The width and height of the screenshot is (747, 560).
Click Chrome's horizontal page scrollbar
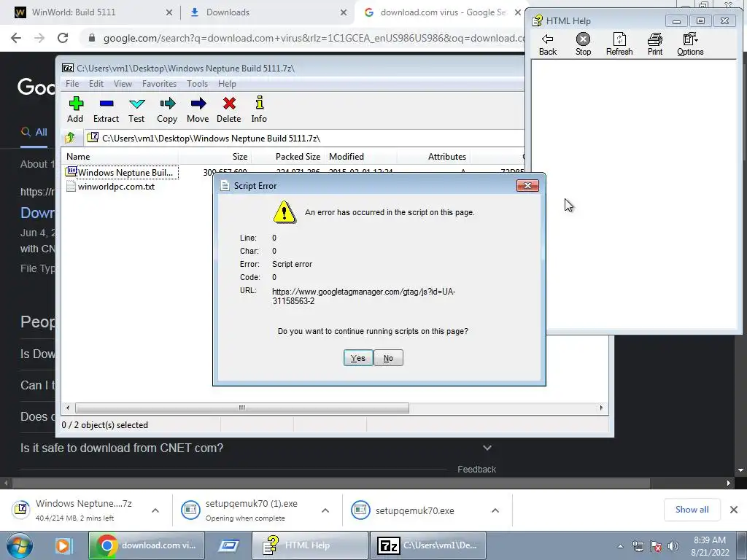[331, 483]
